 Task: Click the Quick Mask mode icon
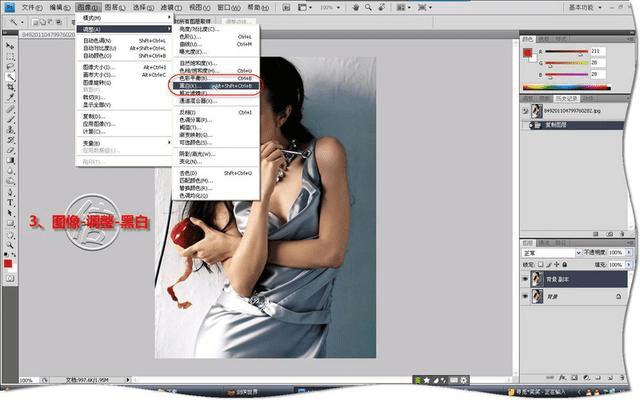tap(10, 278)
